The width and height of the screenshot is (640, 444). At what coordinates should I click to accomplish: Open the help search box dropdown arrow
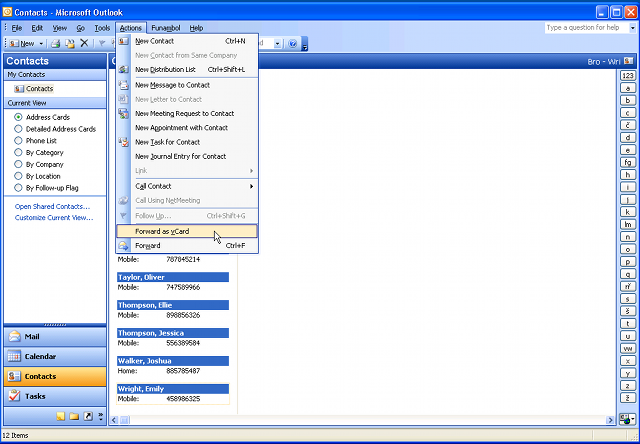tap(633, 28)
